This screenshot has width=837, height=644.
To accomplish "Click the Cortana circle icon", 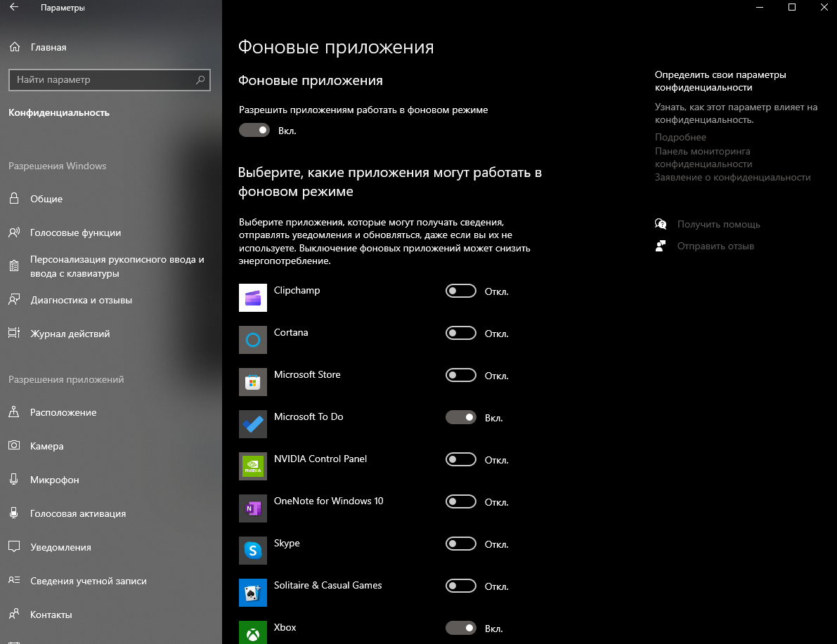I will [253, 340].
